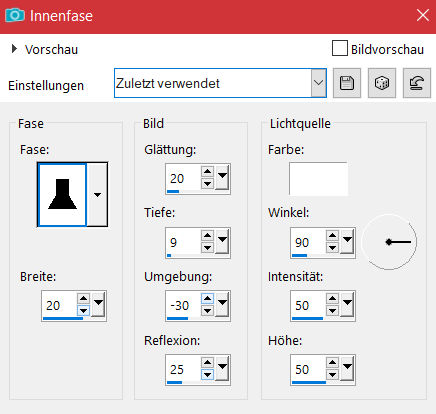436x414 pixels.
Task: Decrease Tiefe value with down arrow
Action: click(x=207, y=248)
